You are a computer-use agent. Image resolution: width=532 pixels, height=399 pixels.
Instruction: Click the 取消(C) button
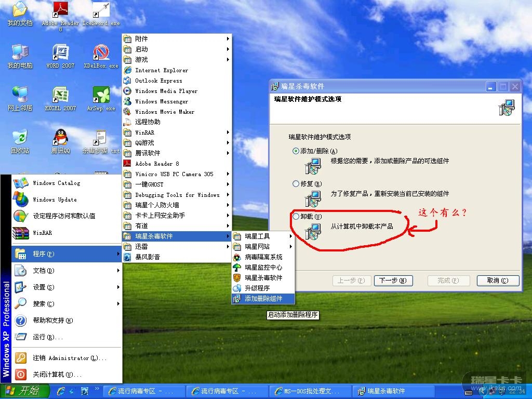coord(498,281)
